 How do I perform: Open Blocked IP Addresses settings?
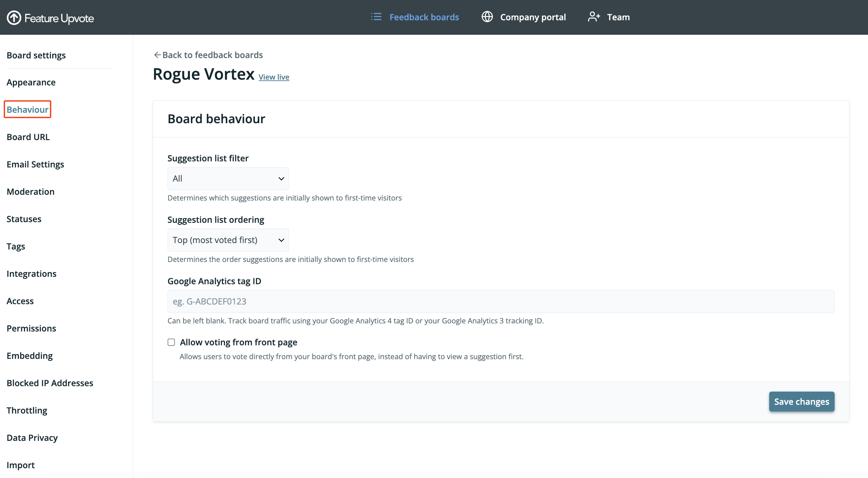point(50,383)
